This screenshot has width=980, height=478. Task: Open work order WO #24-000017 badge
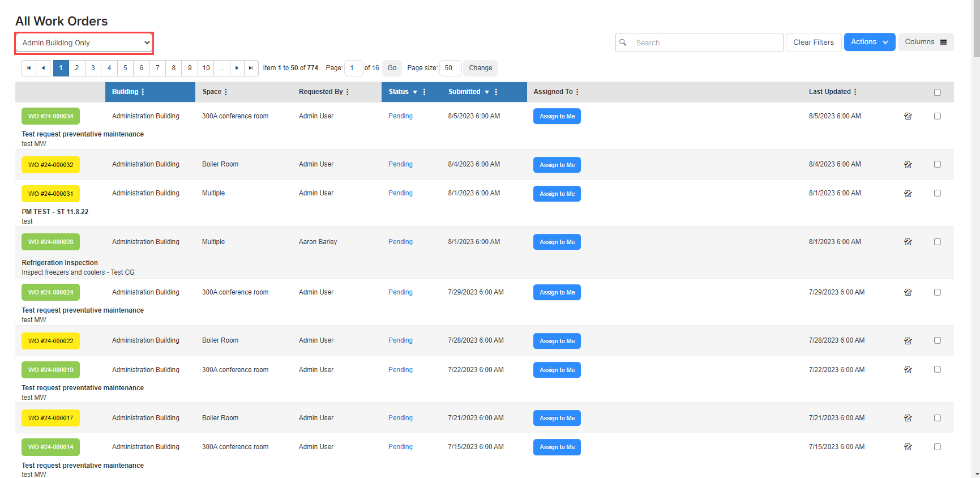pyautogui.click(x=51, y=418)
